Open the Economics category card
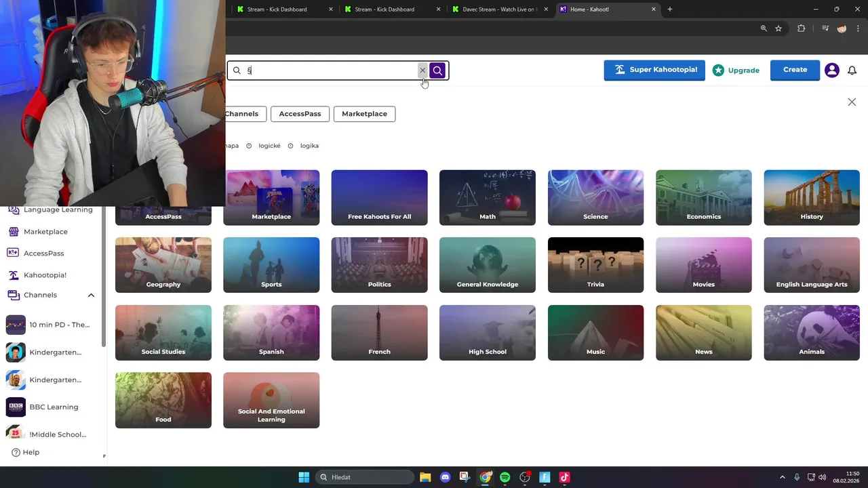868x488 pixels. pos(704,197)
